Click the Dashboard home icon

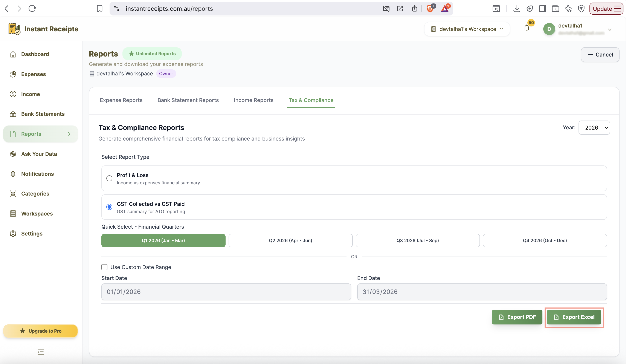pos(13,54)
